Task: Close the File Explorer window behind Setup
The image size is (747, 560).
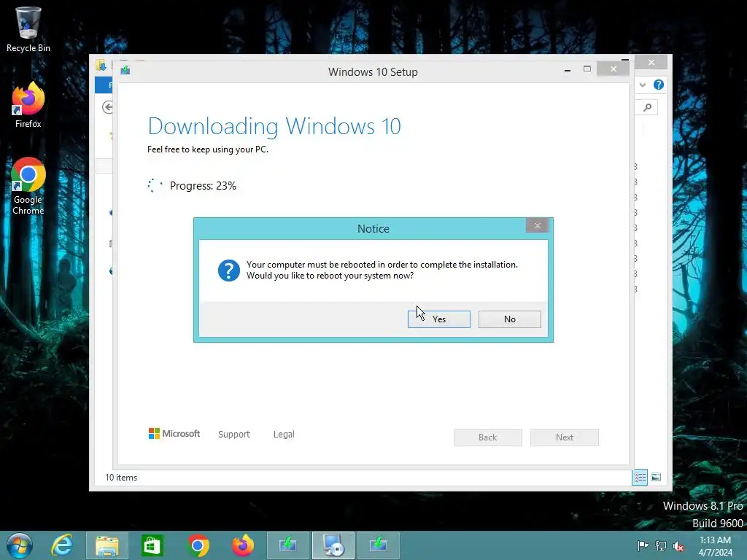Action: (x=651, y=63)
